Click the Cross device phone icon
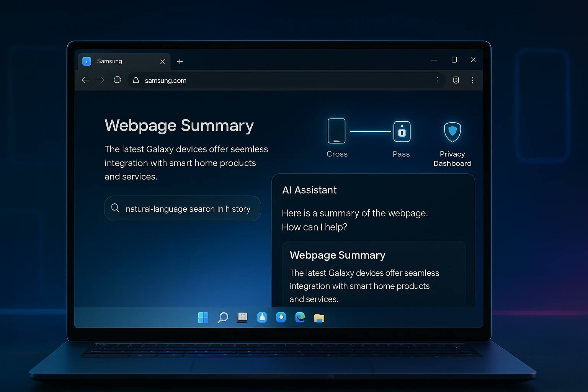This screenshot has height=392, width=588. click(x=336, y=131)
